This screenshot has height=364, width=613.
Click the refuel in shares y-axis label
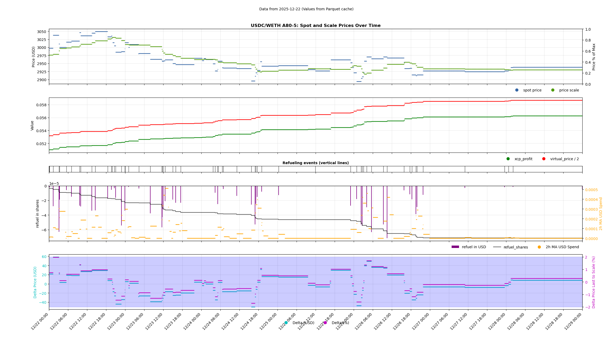(x=38, y=213)
